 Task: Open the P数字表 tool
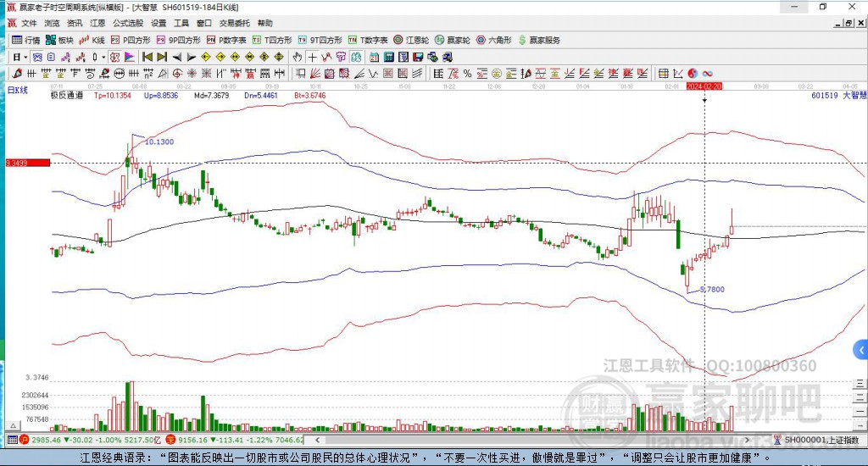pos(226,41)
